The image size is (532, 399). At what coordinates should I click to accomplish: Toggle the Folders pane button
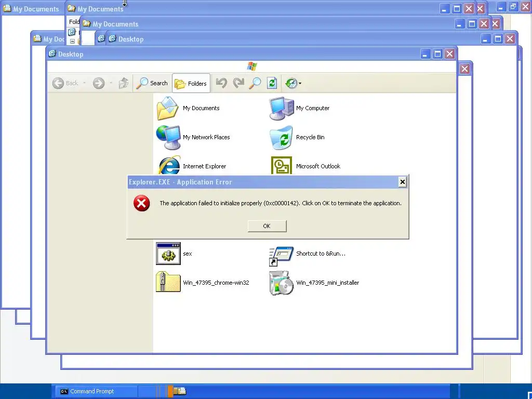click(191, 83)
